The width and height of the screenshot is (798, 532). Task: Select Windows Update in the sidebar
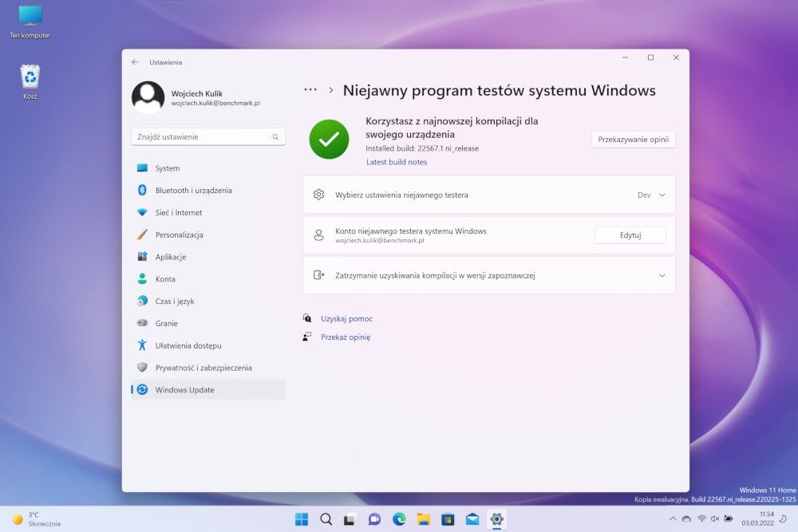pyautogui.click(x=208, y=389)
